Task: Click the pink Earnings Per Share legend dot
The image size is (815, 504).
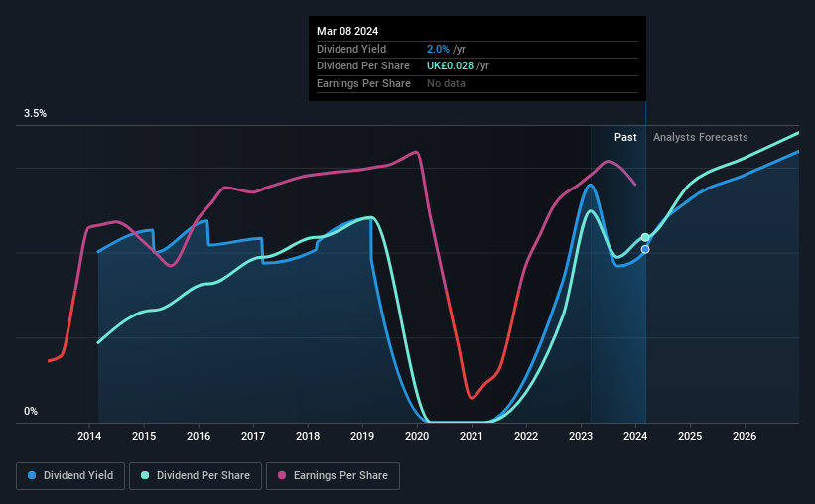Action: (282, 475)
